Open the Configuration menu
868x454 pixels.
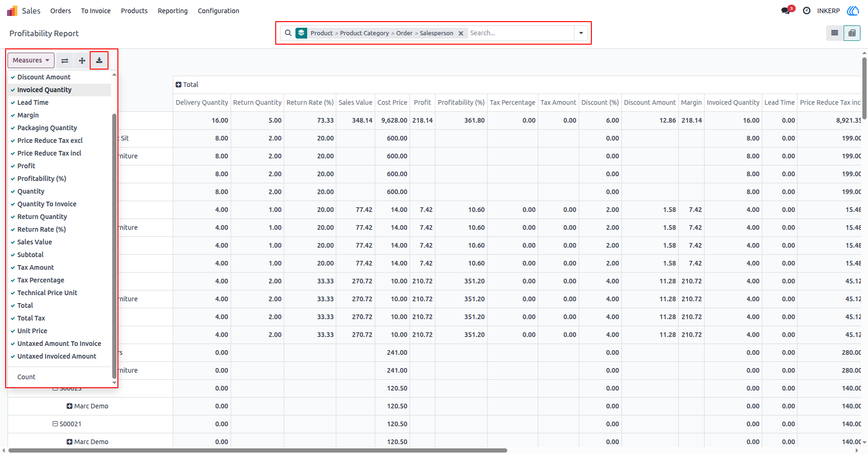[x=218, y=11]
